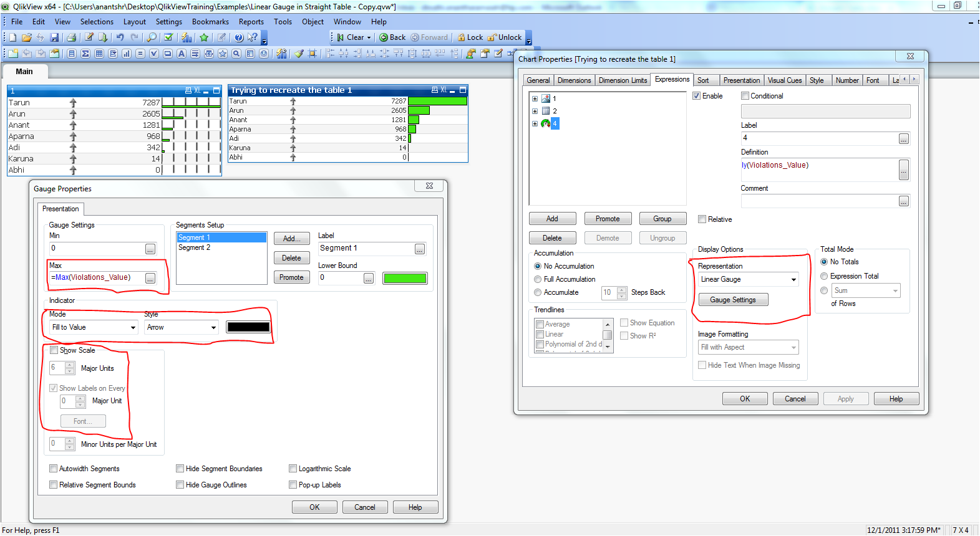Click the Edit Script icon
Viewport: 980px width, 536px height.
click(89, 37)
